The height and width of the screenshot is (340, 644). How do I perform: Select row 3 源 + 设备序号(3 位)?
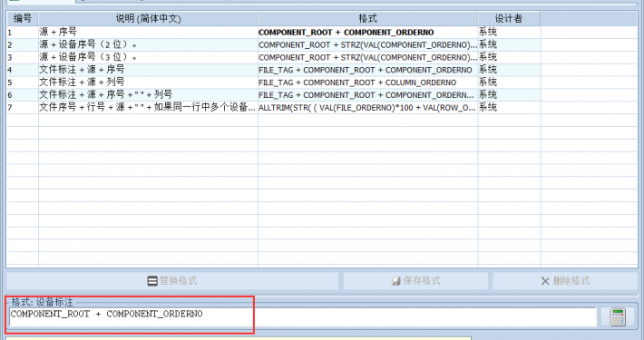[x=148, y=57]
